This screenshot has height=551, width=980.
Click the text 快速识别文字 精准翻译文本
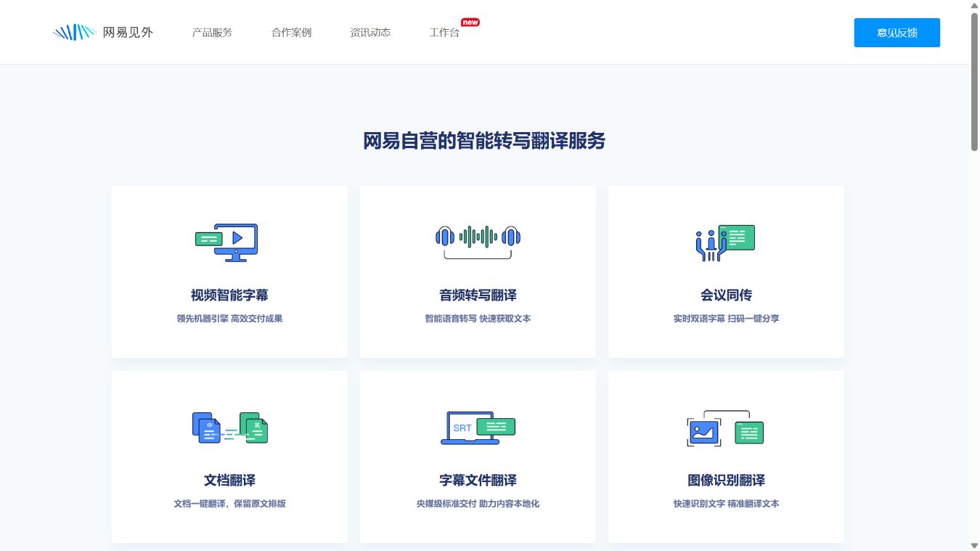click(726, 504)
